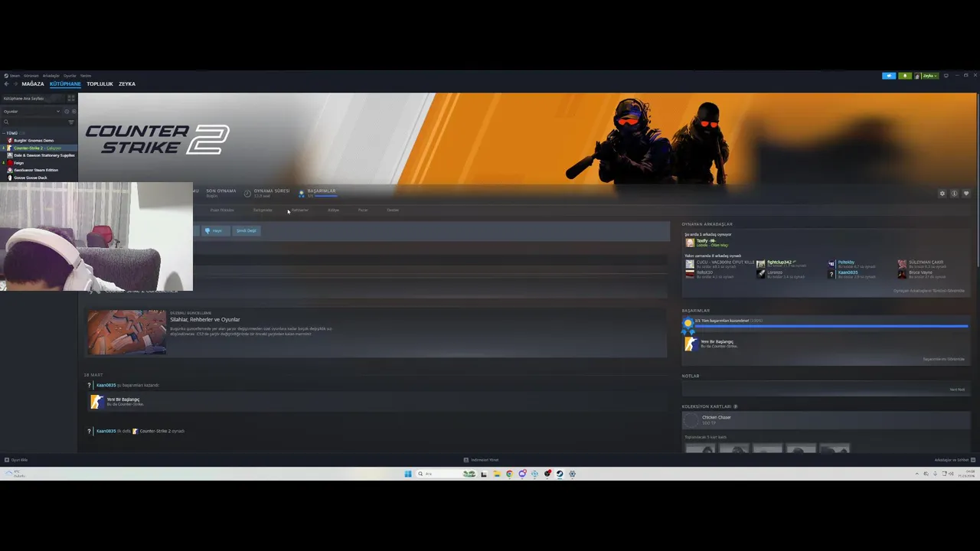
Task: Add Counter-Strike 2 to favorites heart
Action: click(x=966, y=194)
